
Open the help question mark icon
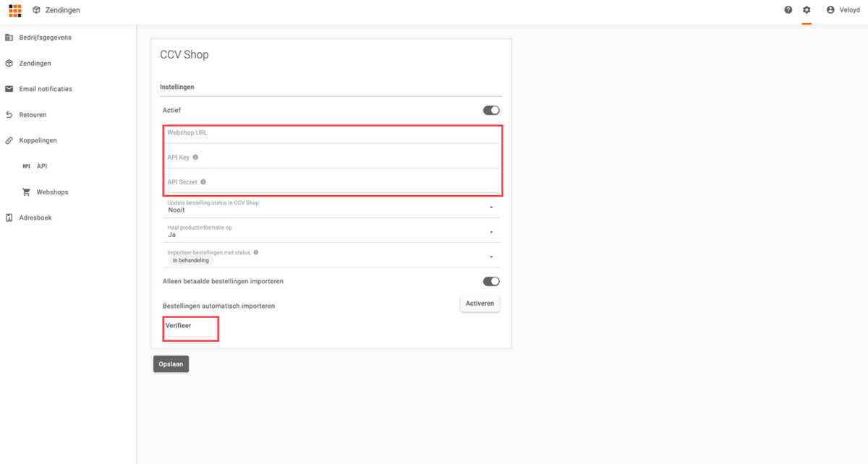coord(788,10)
